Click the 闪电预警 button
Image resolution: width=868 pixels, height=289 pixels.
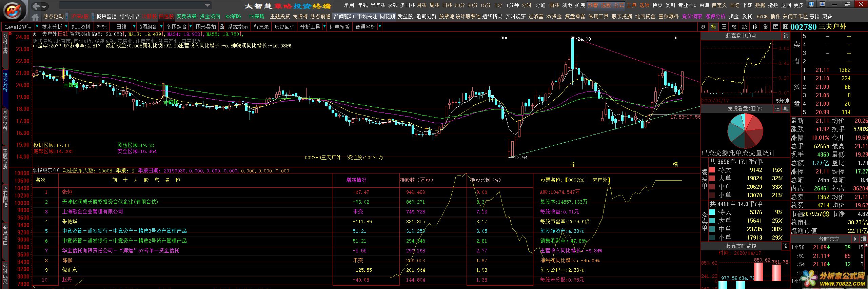coord(340,27)
